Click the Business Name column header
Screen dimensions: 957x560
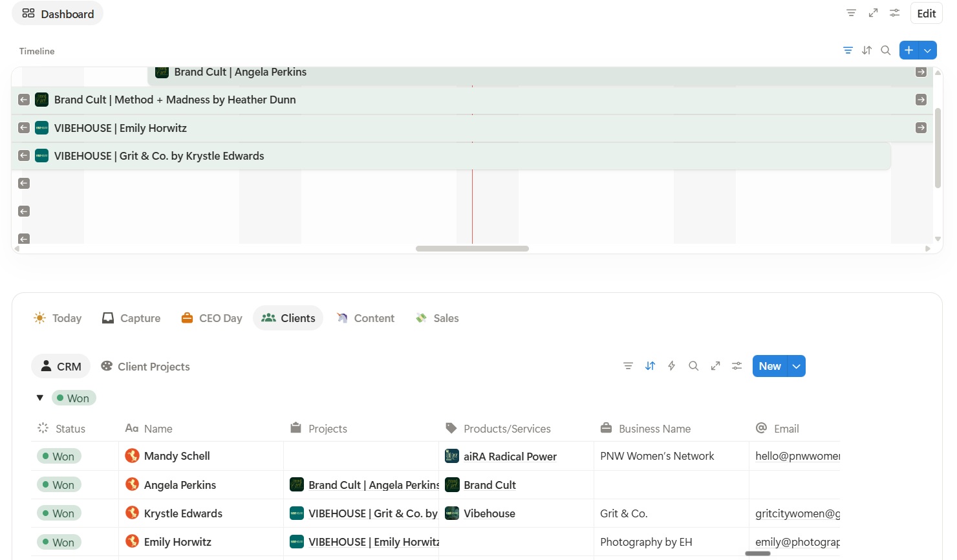click(672, 429)
